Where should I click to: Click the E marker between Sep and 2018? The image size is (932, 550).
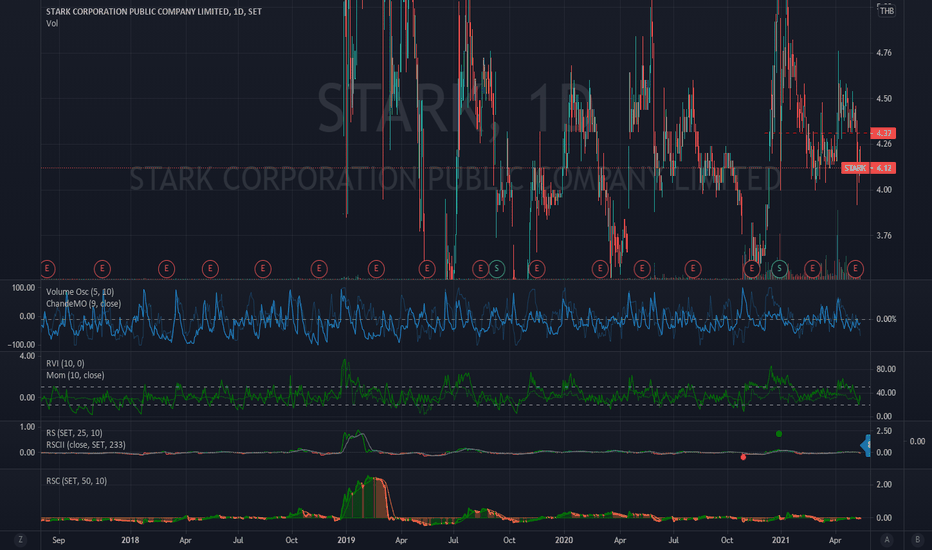coord(102,269)
